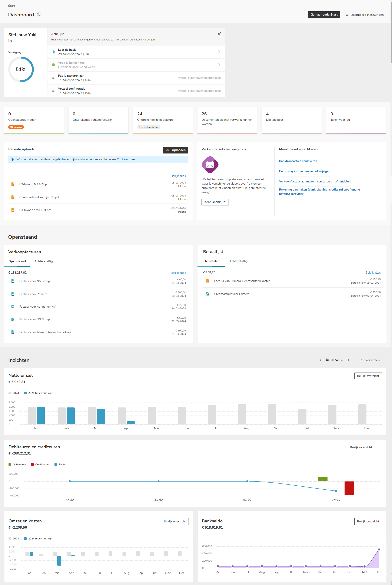The width and height of the screenshot is (392, 585).
Task: Open the Openstaande vragen card
Action: tap(34, 120)
